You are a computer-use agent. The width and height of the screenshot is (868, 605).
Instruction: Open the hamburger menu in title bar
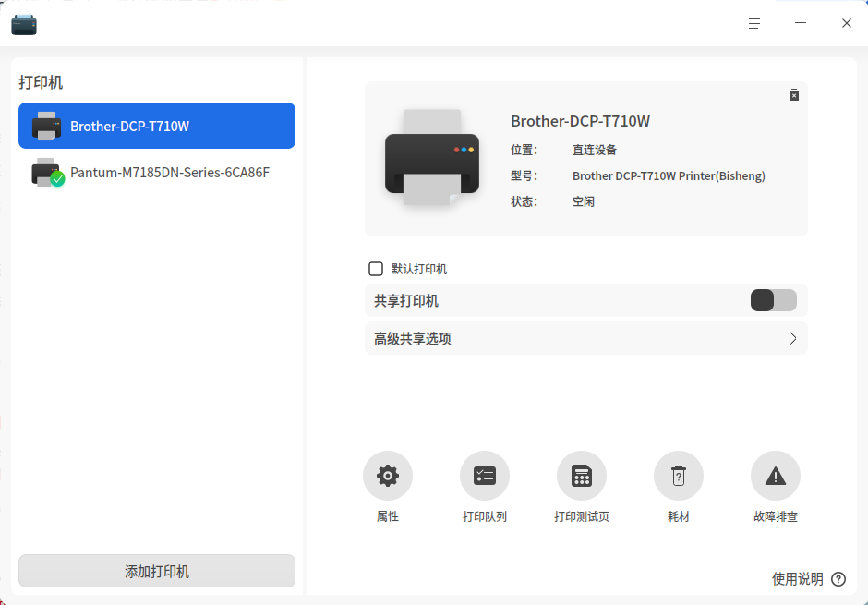point(754,23)
